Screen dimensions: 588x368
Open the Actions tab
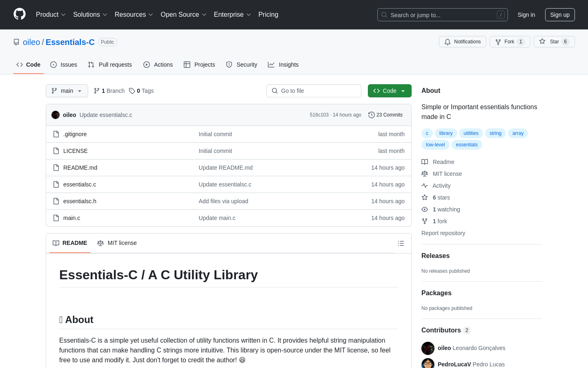tap(158, 65)
